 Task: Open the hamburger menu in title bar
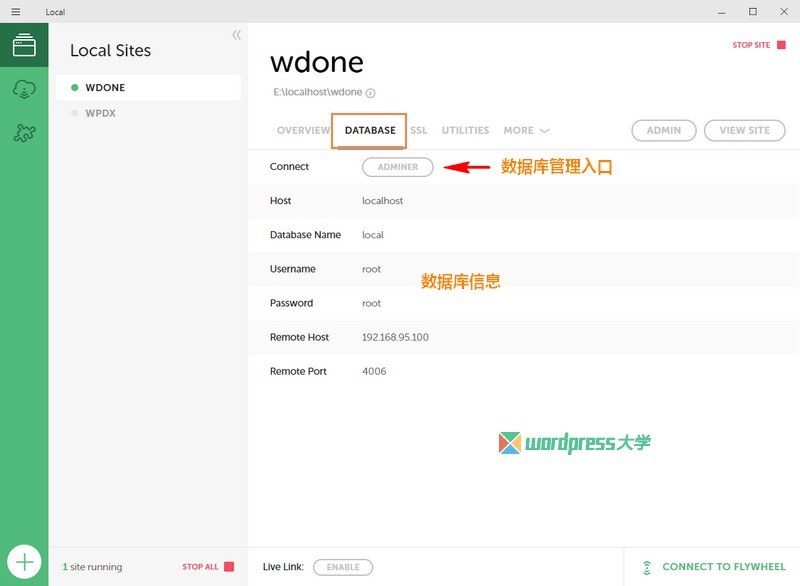[16, 12]
